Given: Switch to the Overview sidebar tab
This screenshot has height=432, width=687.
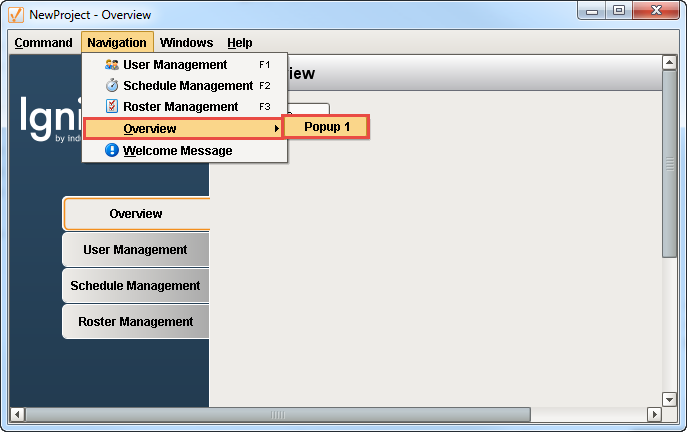Looking at the screenshot, I should click(136, 214).
